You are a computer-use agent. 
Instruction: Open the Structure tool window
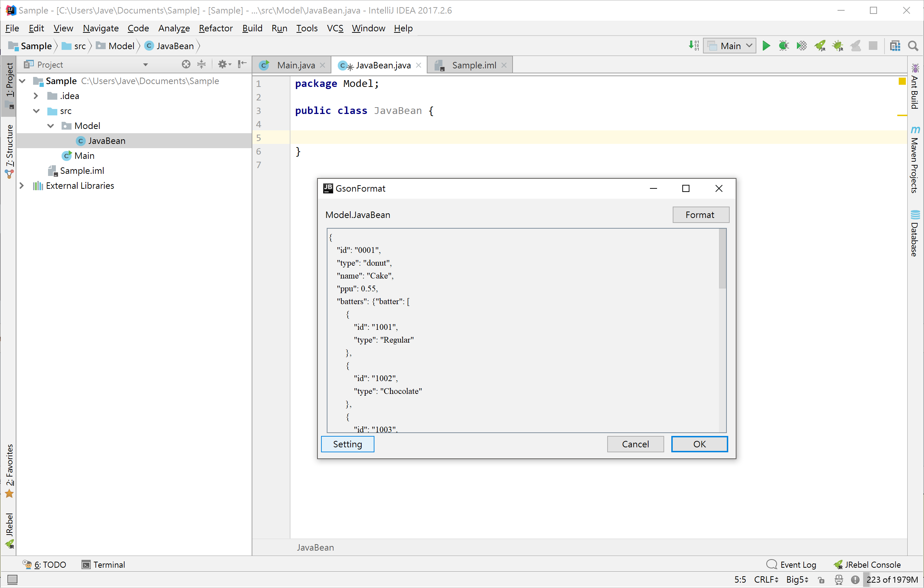coord(9,151)
